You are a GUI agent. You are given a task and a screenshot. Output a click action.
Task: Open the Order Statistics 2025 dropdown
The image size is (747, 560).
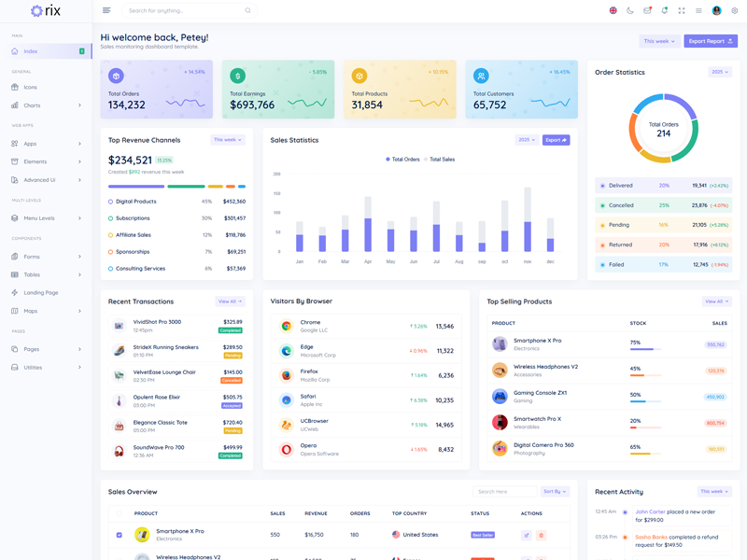coord(720,72)
